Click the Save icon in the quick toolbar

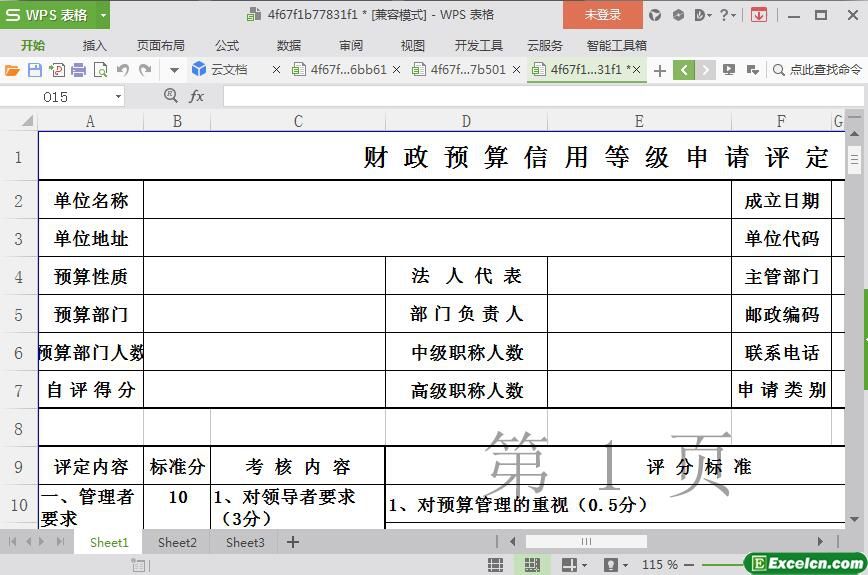coord(34,70)
